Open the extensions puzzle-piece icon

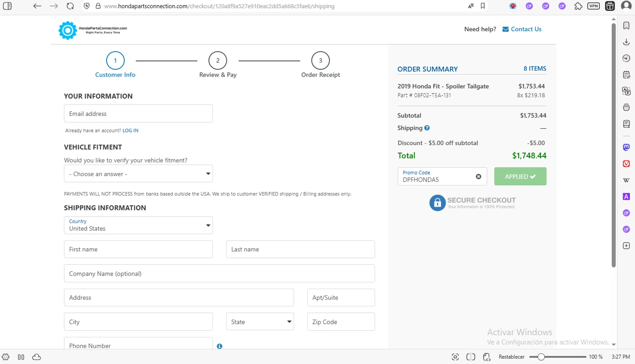click(578, 6)
